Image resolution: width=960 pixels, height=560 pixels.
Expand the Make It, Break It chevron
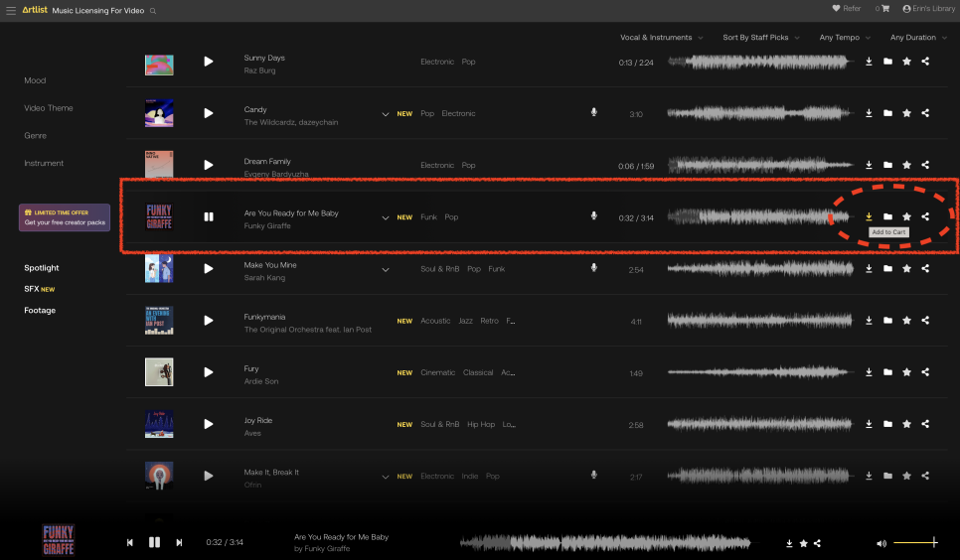[x=386, y=477]
